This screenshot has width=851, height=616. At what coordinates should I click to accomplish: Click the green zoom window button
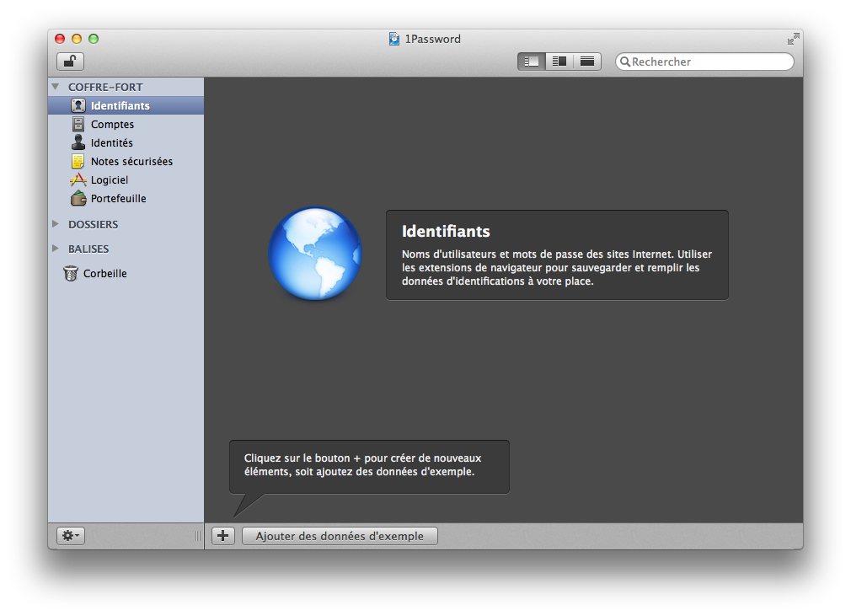click(x=94, y=39)
